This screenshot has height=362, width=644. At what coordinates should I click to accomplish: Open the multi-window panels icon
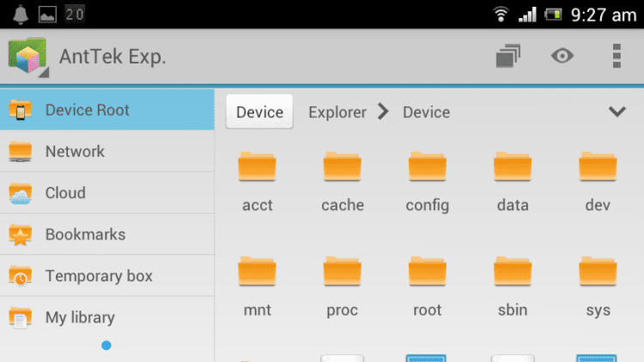click(x=508, y=56)
